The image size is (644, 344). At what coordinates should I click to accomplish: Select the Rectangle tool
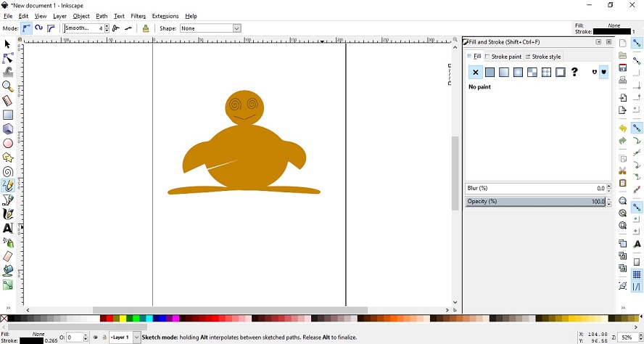[8, 115]
